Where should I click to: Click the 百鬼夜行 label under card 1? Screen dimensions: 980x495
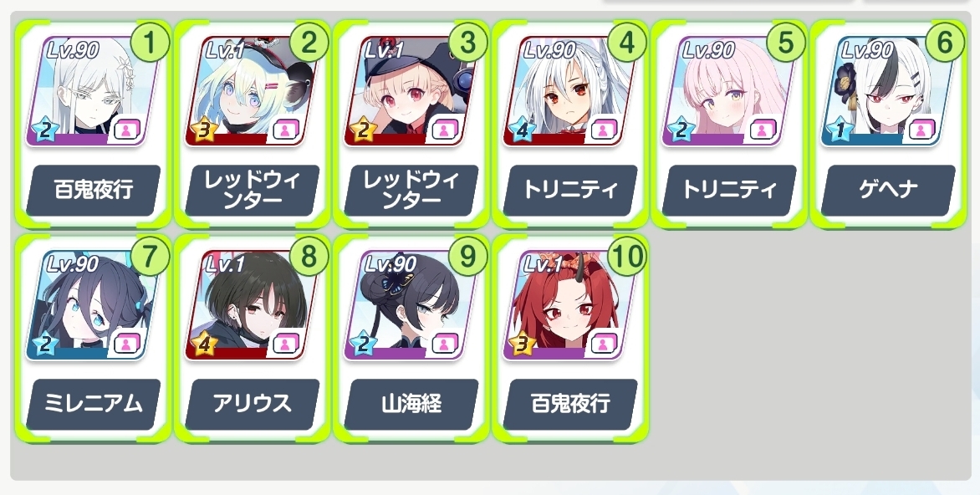coord(93,190)
